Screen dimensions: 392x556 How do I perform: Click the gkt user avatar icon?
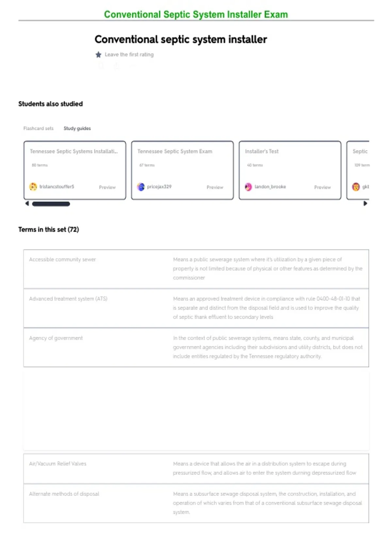click(x=356, y=187)
